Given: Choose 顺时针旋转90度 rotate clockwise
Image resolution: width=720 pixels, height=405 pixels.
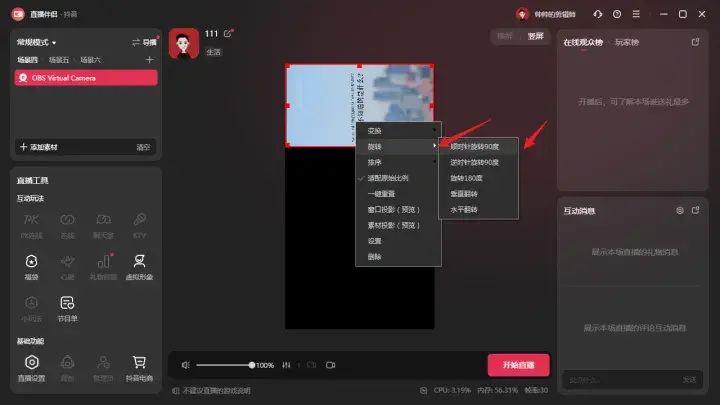Looking at the screenshot, I should [478, 146].
